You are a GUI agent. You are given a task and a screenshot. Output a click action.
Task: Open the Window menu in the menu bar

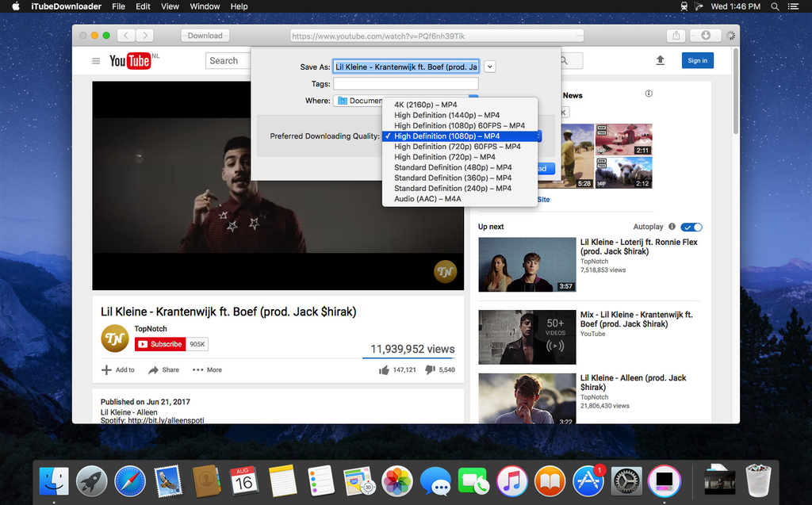(205, 6)
